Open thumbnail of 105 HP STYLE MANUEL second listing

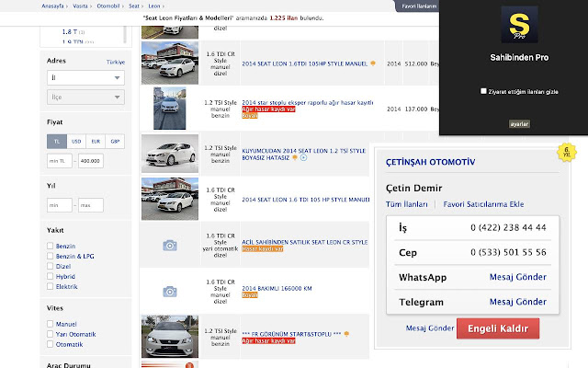[x=170, y=199]
